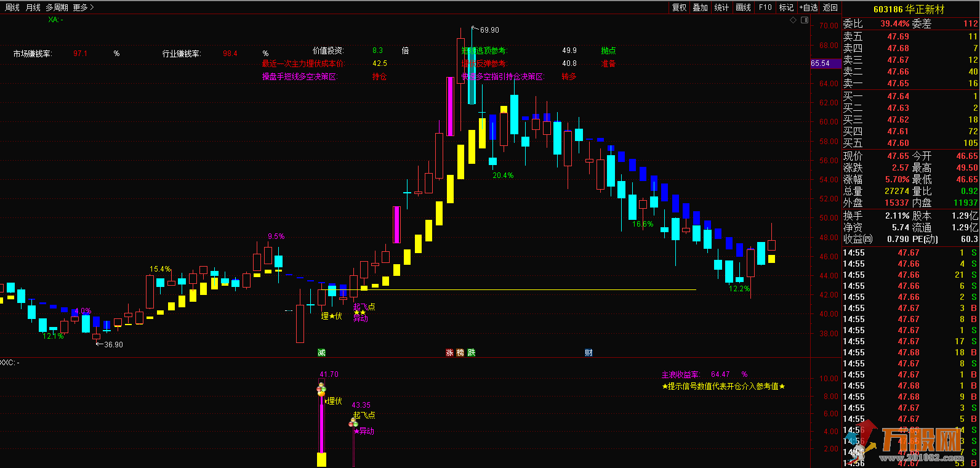Viewport: 980px width, 468px height.
Task: Click the red 准备 indicator text
Action: [x=608, y=63]
